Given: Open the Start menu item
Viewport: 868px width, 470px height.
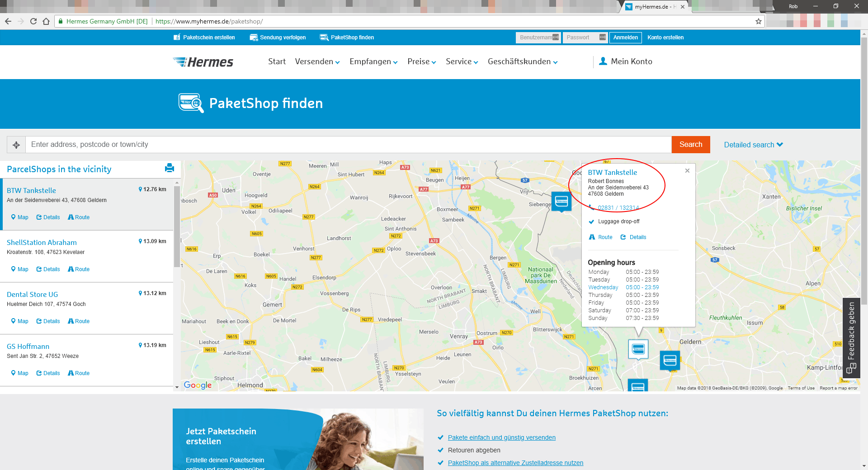Looking at the screenshot, I should point(277,61).
